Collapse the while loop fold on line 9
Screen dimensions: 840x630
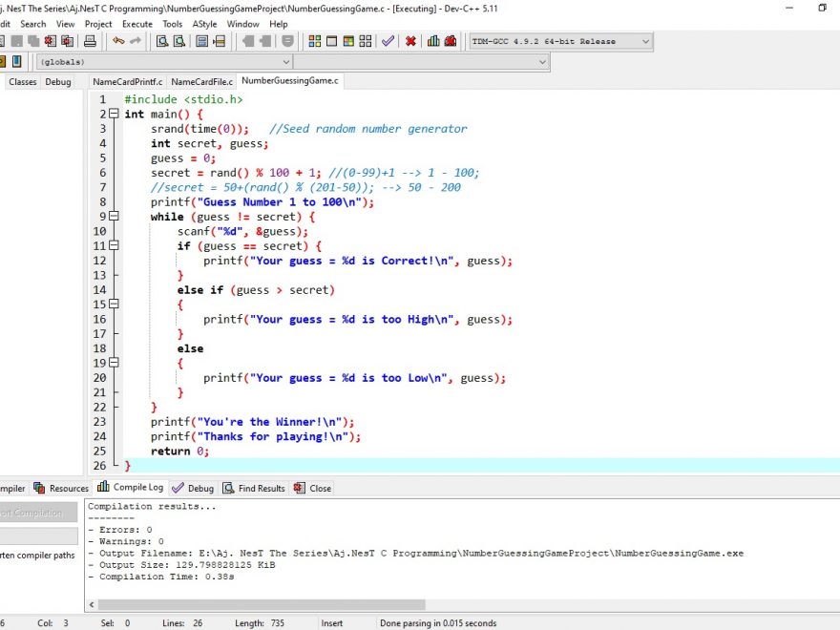pos(114,217)
